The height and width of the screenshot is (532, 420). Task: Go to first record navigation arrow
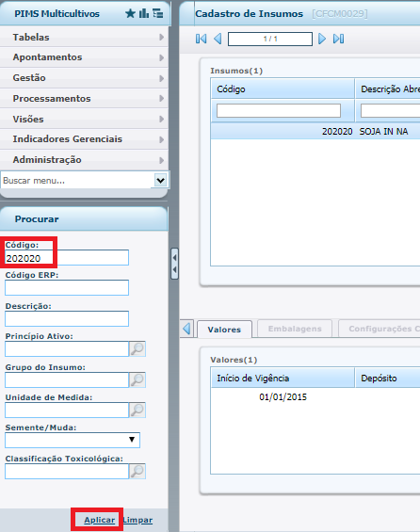coord(201,39)
